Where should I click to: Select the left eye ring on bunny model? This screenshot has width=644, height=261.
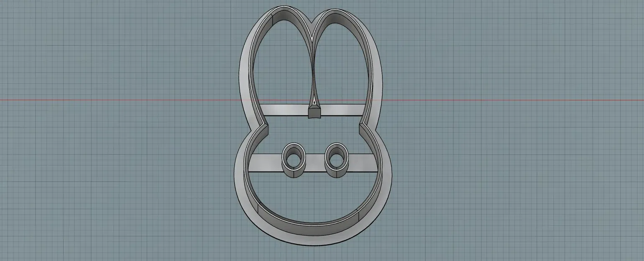[293, 160]
